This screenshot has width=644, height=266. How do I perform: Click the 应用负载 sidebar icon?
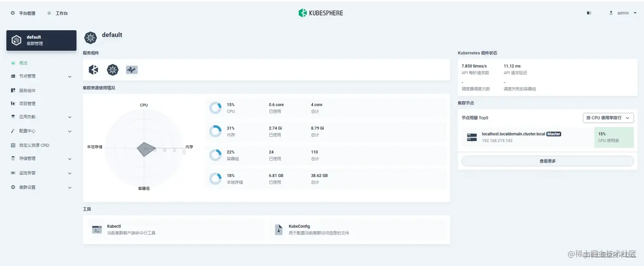point(13,116)
